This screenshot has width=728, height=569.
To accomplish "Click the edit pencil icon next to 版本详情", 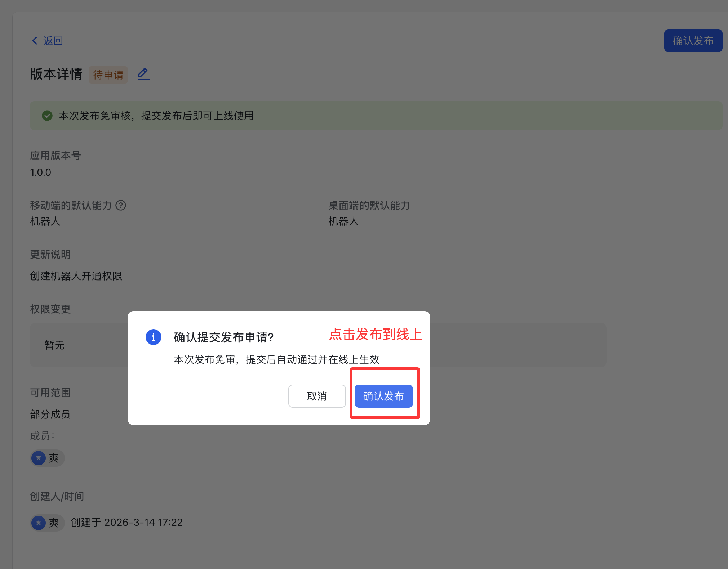I will point(143,74).
